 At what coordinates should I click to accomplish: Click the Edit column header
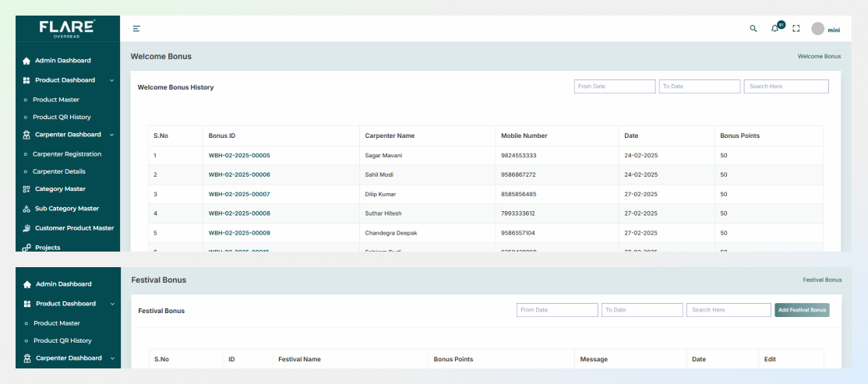[770, 359]
